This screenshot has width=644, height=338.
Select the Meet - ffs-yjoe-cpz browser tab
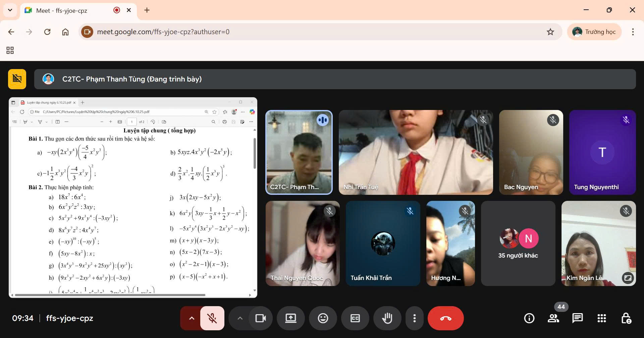(x=67, y=10)
